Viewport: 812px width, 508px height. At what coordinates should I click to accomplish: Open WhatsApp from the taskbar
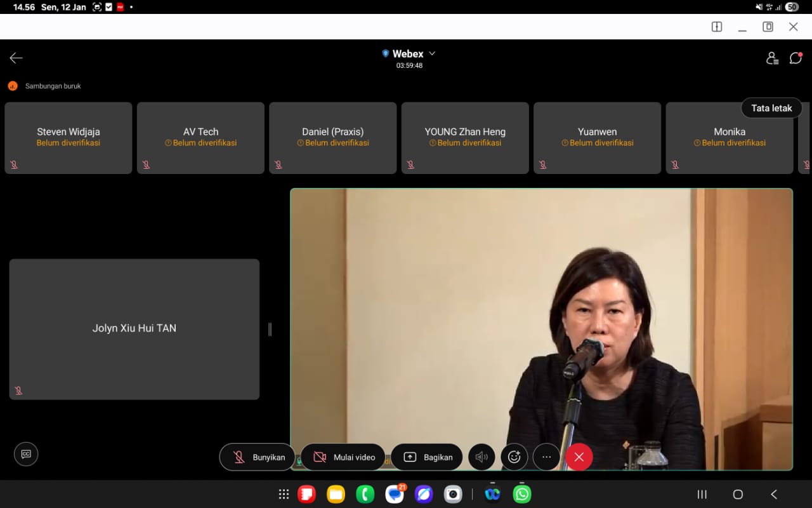point(522,494)
